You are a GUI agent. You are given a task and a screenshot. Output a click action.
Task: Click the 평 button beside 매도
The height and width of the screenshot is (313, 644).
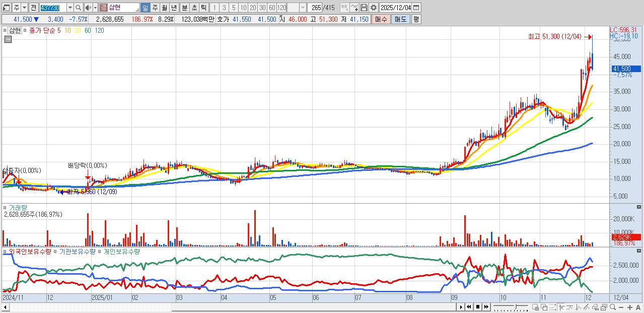416,19
